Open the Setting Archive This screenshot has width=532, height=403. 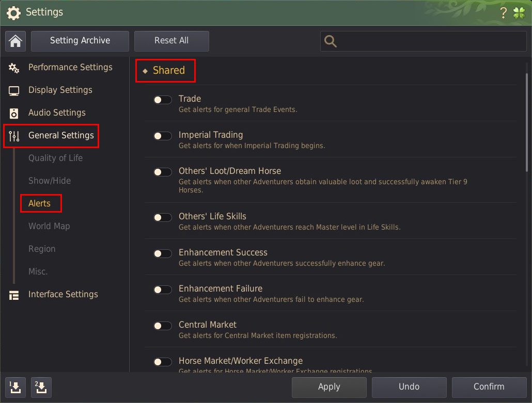click(x=80, y=41)
